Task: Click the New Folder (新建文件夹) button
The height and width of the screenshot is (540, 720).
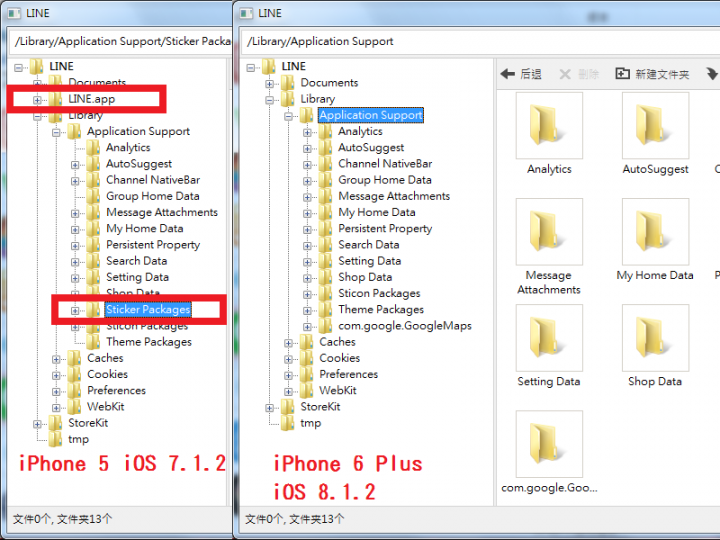Action: coord(652,74)
